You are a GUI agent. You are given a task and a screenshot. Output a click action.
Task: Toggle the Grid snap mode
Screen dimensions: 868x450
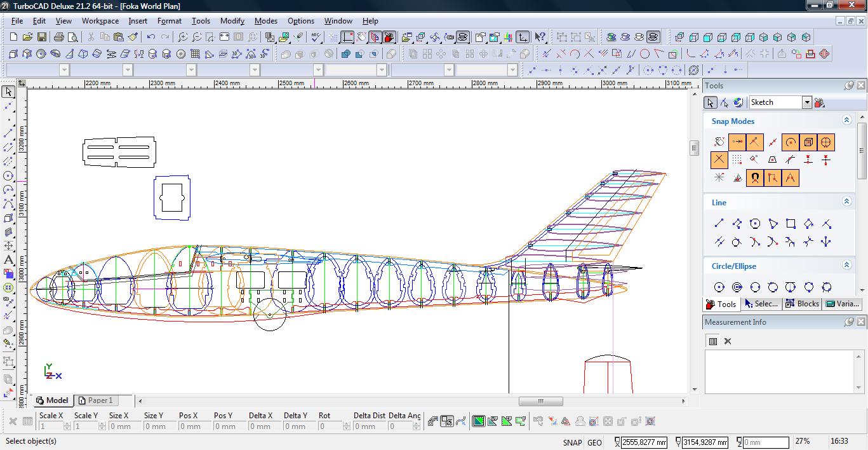(737, 160)
